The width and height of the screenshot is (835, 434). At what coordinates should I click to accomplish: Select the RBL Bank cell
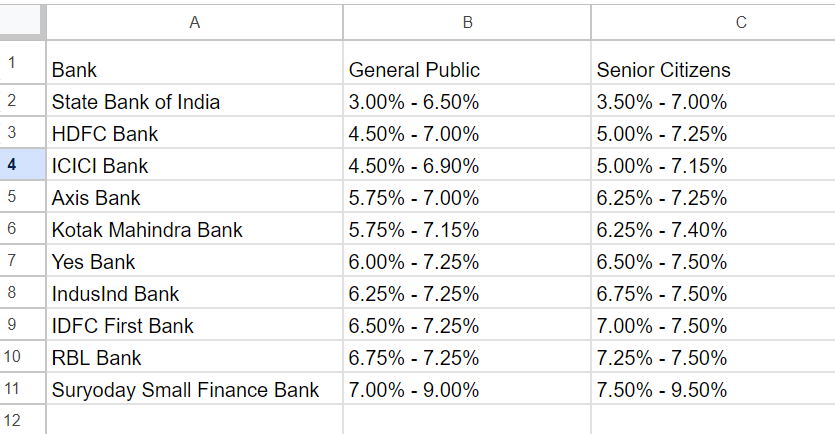194,358
